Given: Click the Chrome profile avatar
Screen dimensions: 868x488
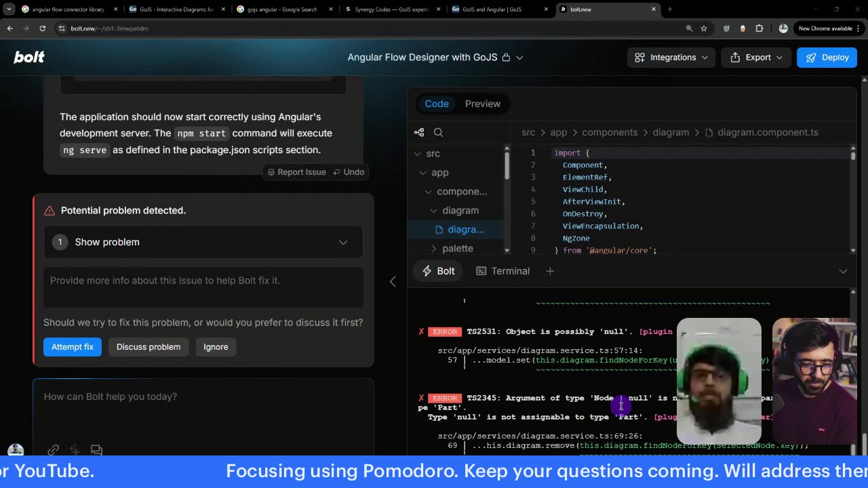Looking at the screenshot, I should pyautogui.click(x=783, y=28).
